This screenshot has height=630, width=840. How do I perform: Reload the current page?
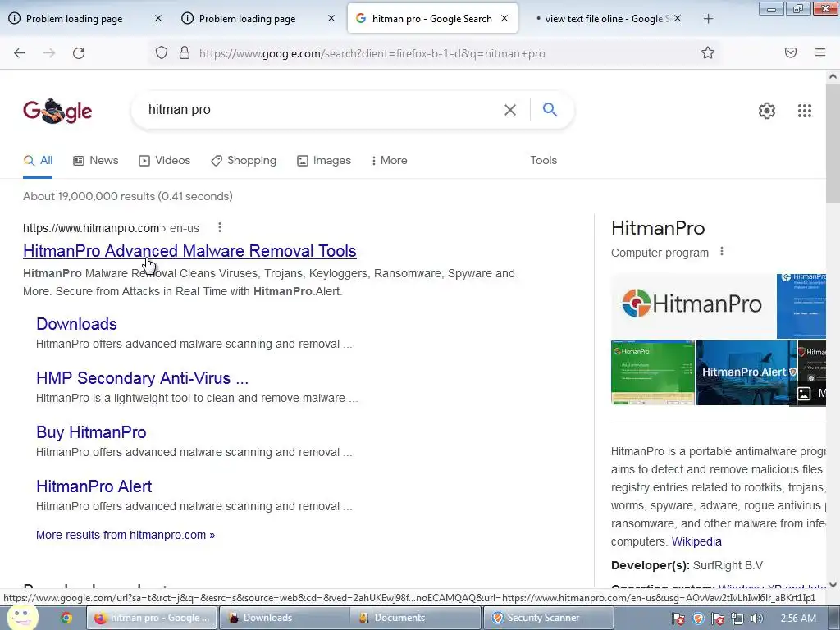[79, 53]
